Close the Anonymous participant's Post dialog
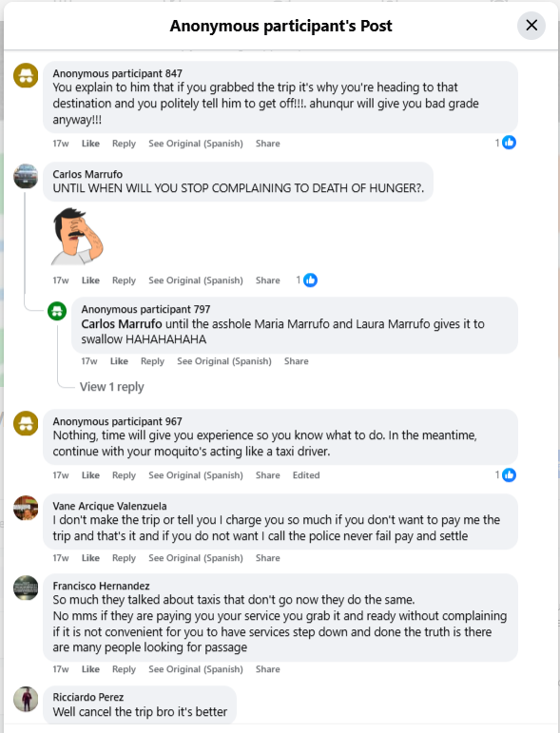 tap(531, 26)
